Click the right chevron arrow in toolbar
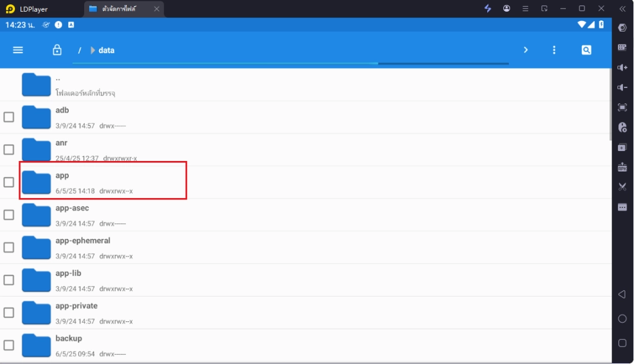Screen dimensions: 634x364 pyautogui.click(x=526, y=50)
